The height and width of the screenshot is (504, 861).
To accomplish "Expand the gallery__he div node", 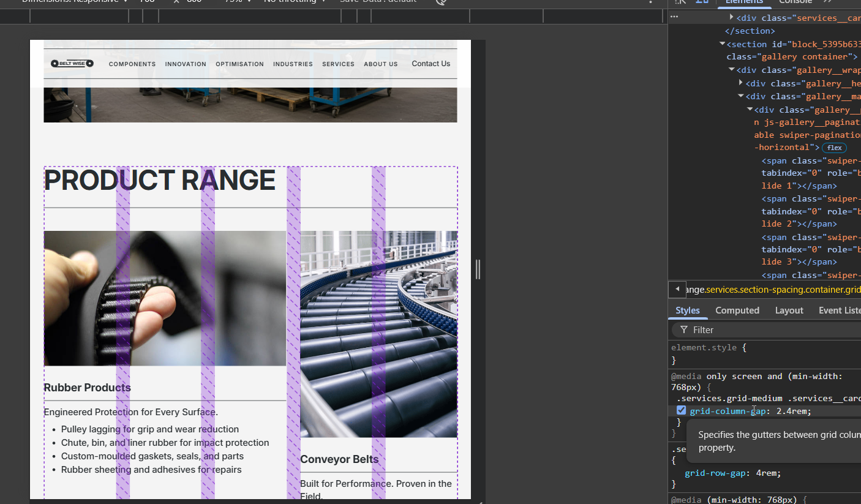I will 741,83.
